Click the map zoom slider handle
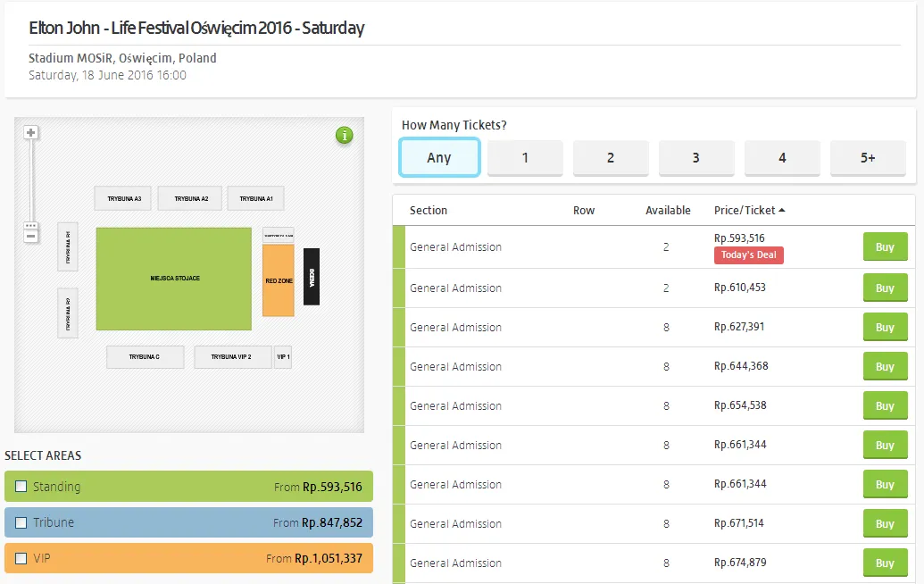The image size is (924, 584). coord(30,225)
